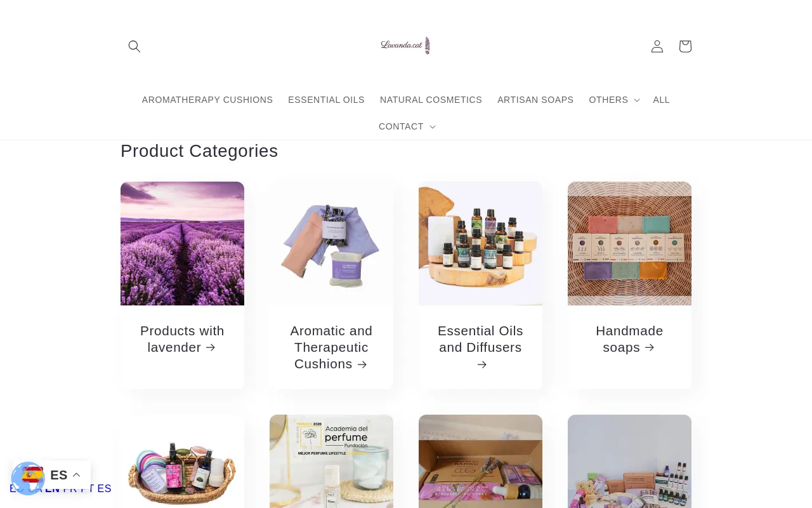Click the soap basket image
The height and width of the screenshot is (508, 812).
coord(629,243)
